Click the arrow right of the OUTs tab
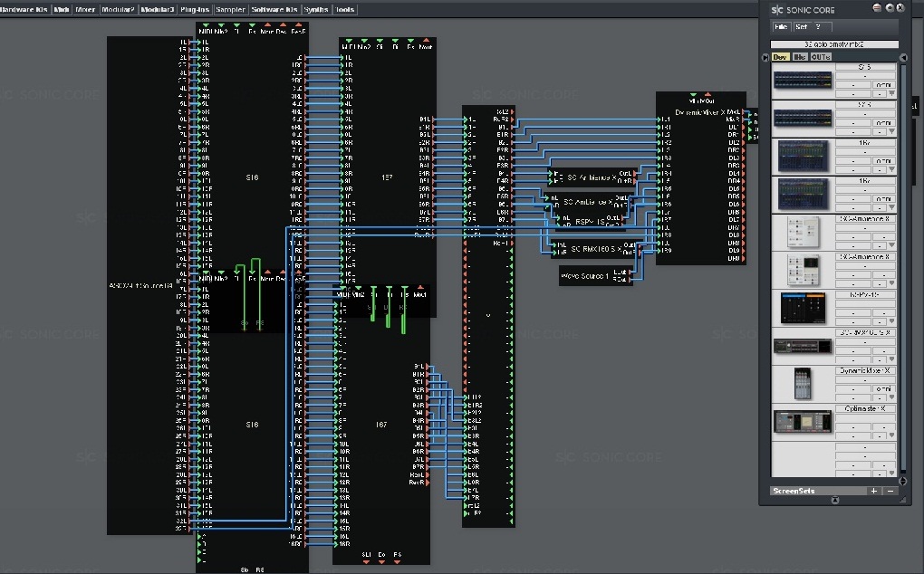This screenshot has height=574, width=924. tap(903, 58)
